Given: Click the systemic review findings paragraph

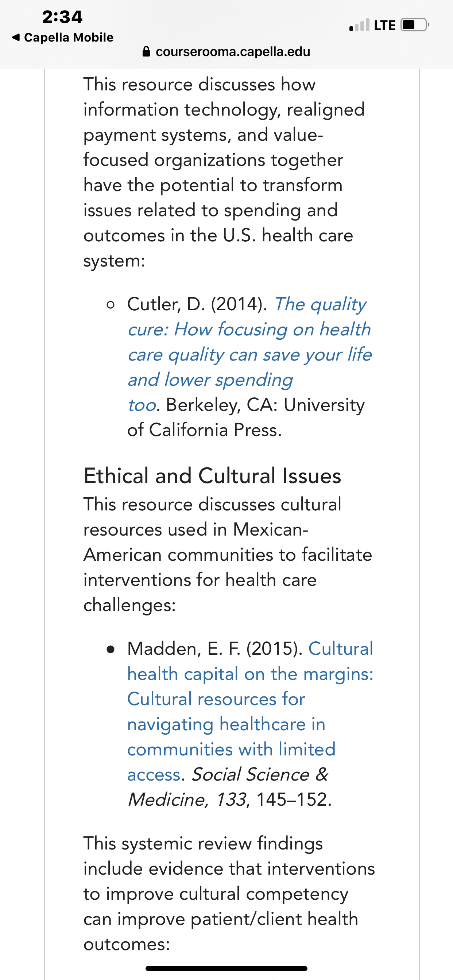Looking at the screenshot, I should pos(229,893).
